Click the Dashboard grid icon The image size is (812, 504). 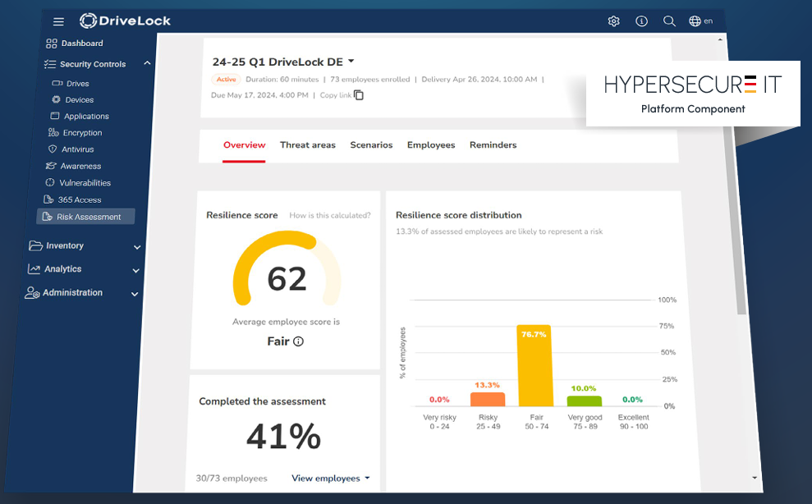pos(51,44)
